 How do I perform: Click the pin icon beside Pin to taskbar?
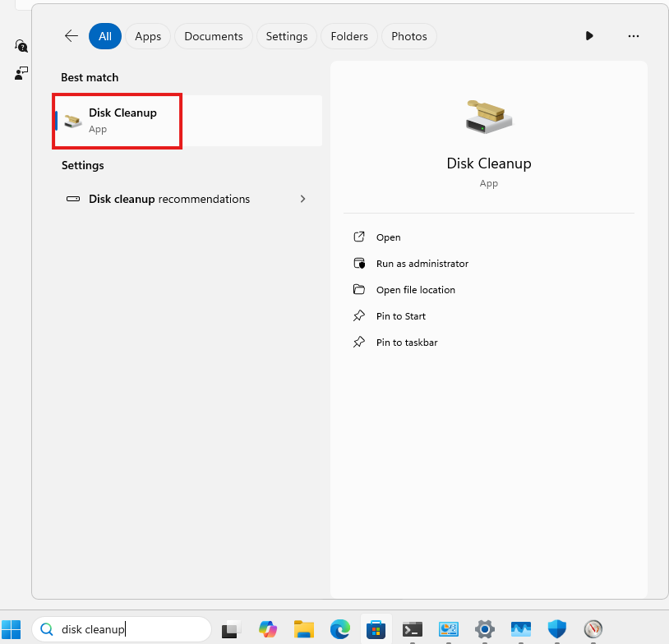coord(359,342)
